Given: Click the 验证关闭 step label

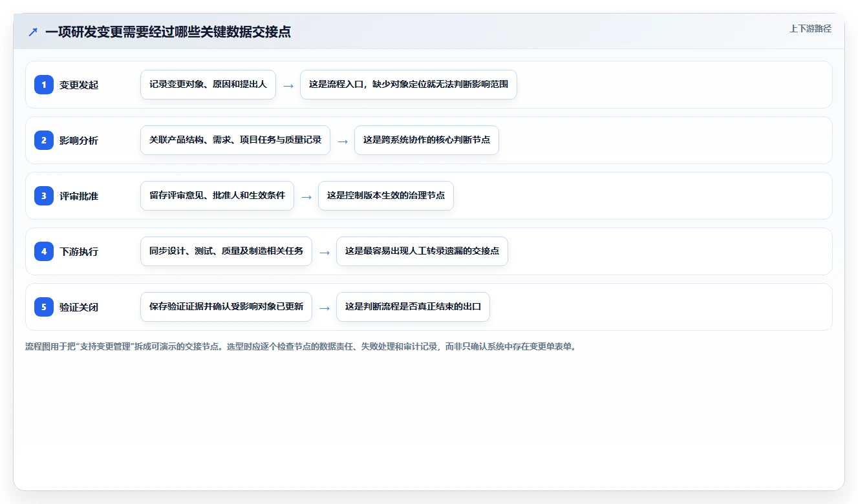Looking at the screenshot, I should pyautogui.click(x=79, y=307).
